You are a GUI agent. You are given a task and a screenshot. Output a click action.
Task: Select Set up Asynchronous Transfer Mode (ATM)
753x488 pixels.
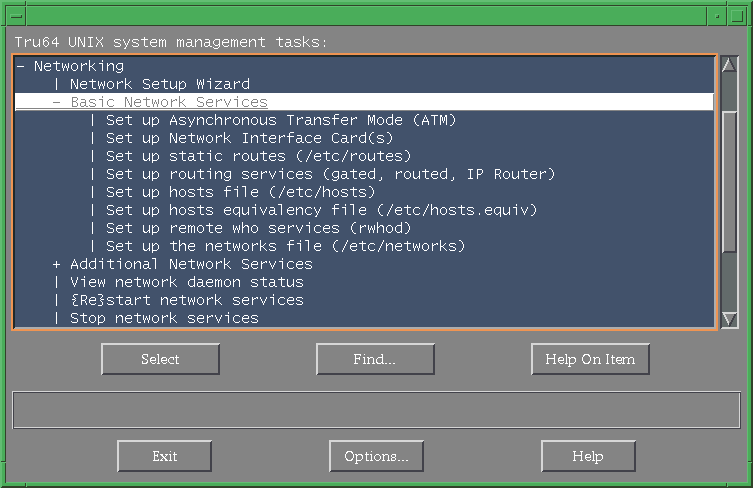click(280, 120)
